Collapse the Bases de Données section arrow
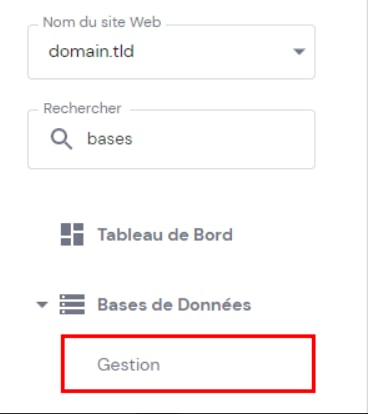The width and height of the screenshot is (368, 414). 42,304
